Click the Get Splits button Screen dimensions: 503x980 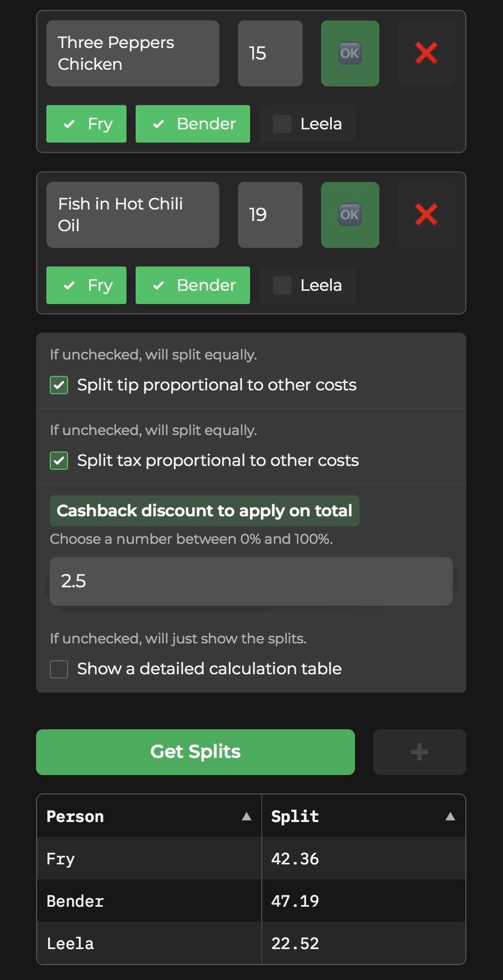click(x=195, y=752)
